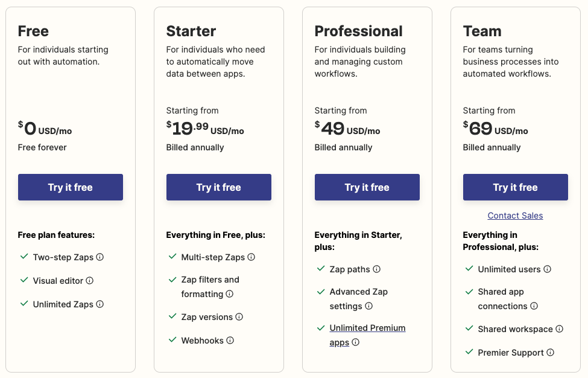The height and width of the screenshot is (378, 588).
Task: Follow the Unlimited Premium apps link
Action: point(367,328)
